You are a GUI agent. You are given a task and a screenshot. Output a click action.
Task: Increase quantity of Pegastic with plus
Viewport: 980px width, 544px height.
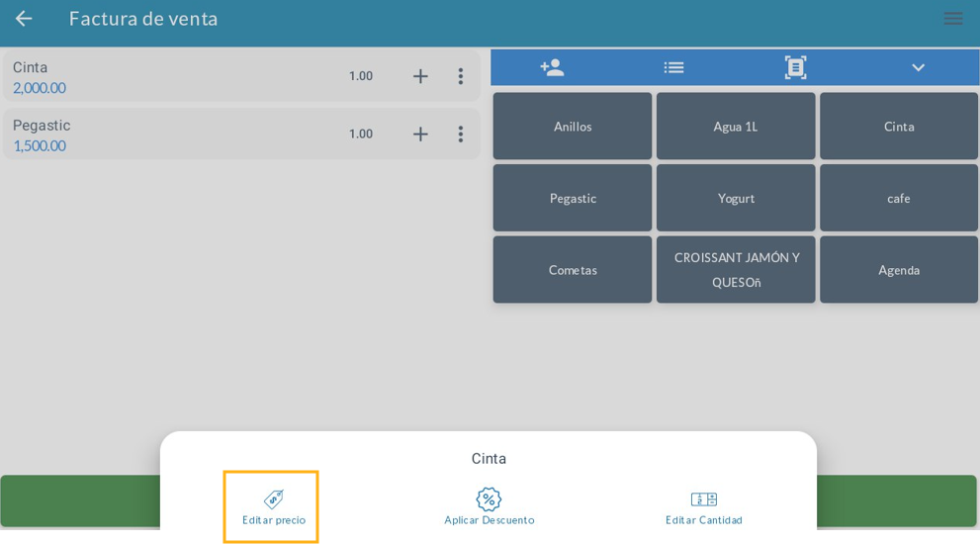click(420, 134)
